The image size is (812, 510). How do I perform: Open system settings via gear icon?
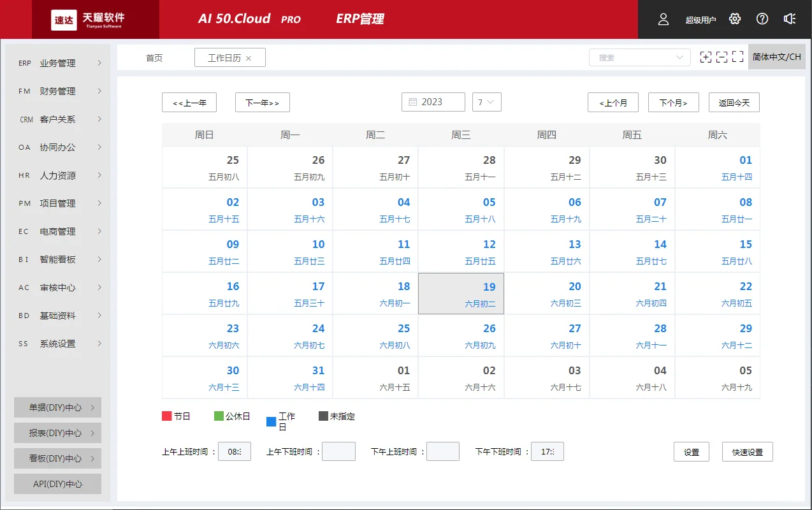735,19
